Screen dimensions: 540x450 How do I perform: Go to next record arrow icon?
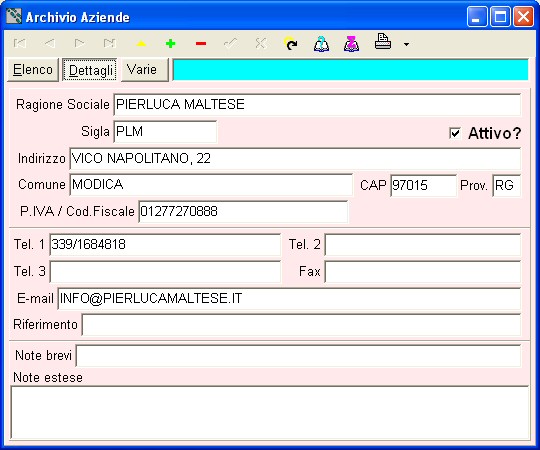pos(80,43)
